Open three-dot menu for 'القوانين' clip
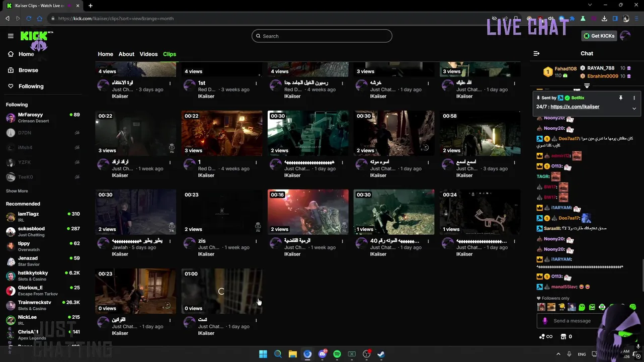Screen dimensions: 644x362 coord(170,320)
